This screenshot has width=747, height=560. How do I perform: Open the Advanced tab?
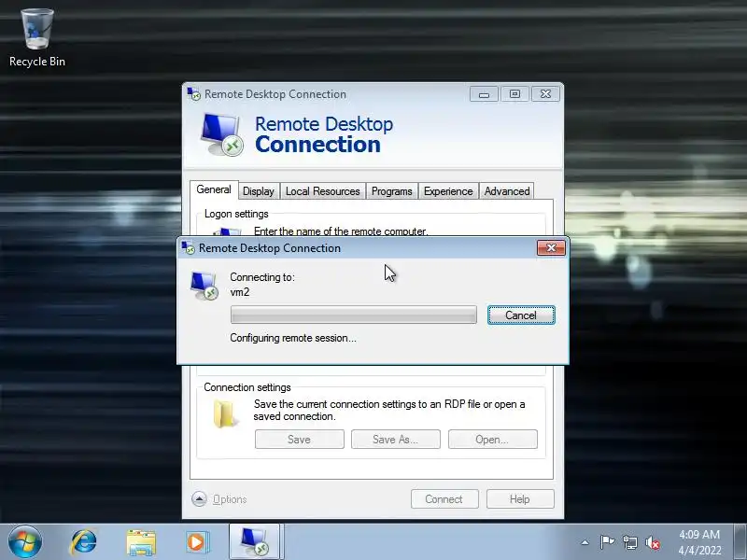(x=507, y=191)
